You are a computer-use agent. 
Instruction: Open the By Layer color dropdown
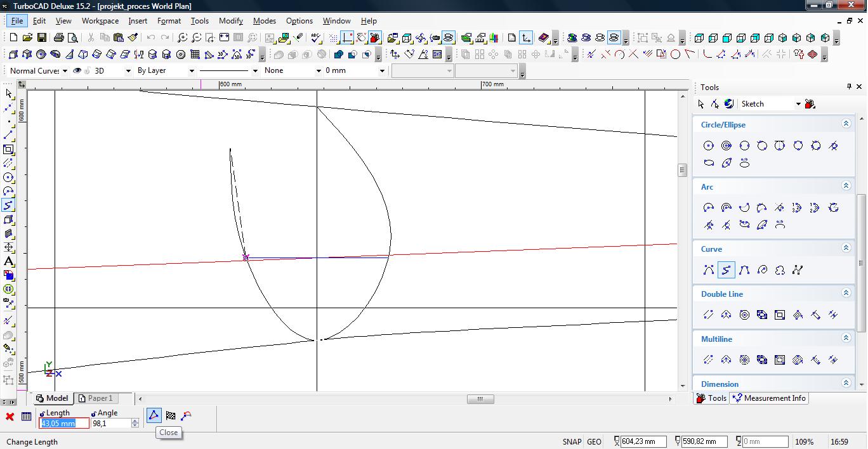coord(192,71)
